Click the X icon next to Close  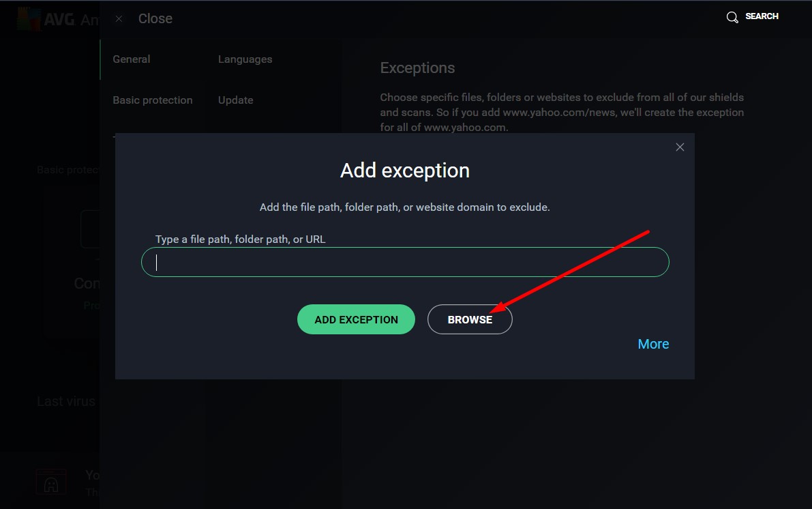tap(119, 18)
